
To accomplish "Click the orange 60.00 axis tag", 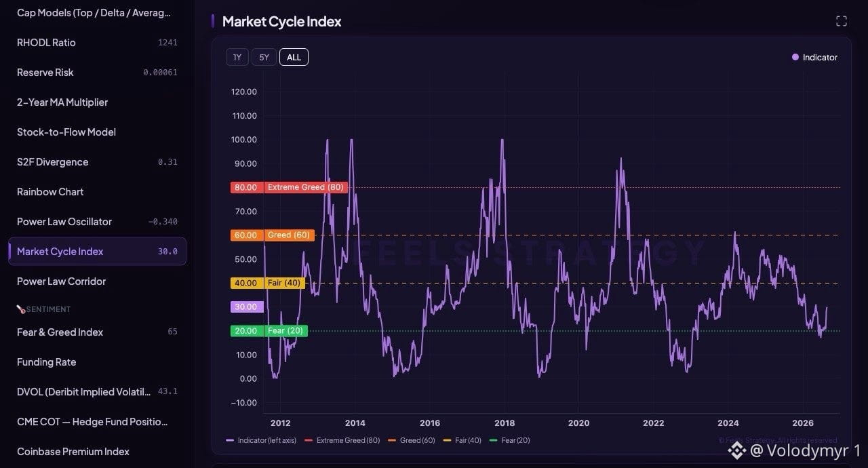I will pyautogui.click(x=245, y=235).
